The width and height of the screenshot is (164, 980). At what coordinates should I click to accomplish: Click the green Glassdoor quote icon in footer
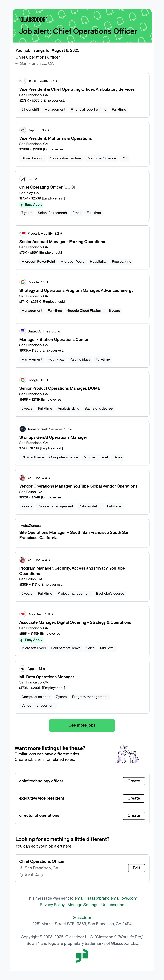[82, 956]
